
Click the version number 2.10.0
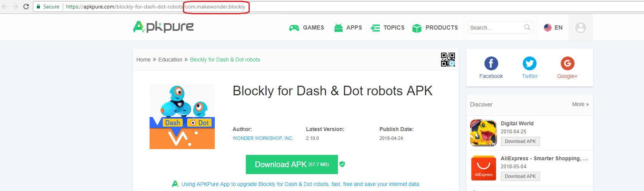click(x=312, y=138)
